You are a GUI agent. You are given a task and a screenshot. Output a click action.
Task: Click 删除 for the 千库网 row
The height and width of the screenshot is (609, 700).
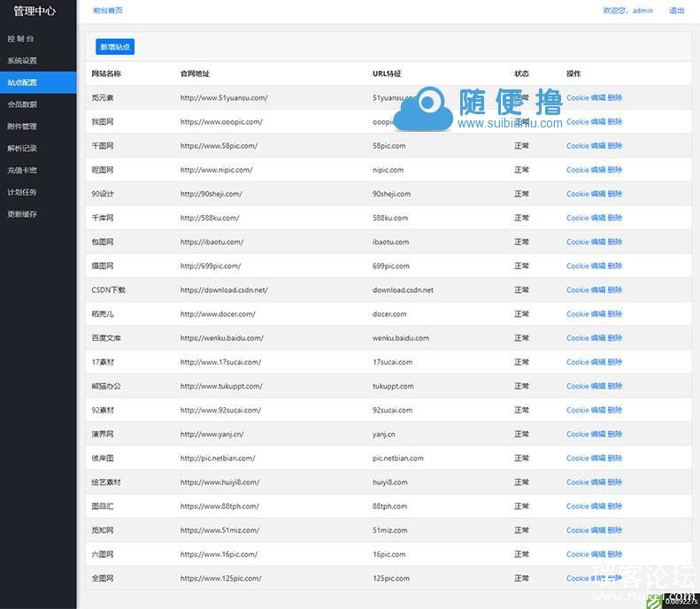coord(615,218)
